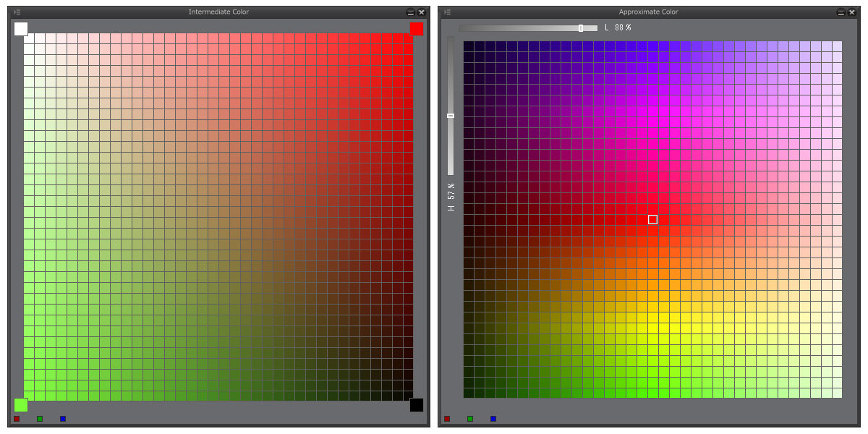Open the Intermediate Color panel menu icon

[x=17, y=12]
